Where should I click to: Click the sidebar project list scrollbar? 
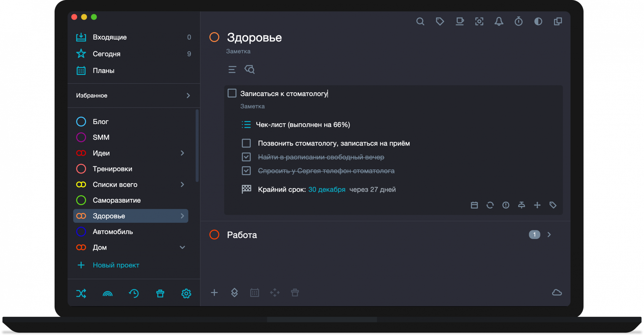coord(197,146)
